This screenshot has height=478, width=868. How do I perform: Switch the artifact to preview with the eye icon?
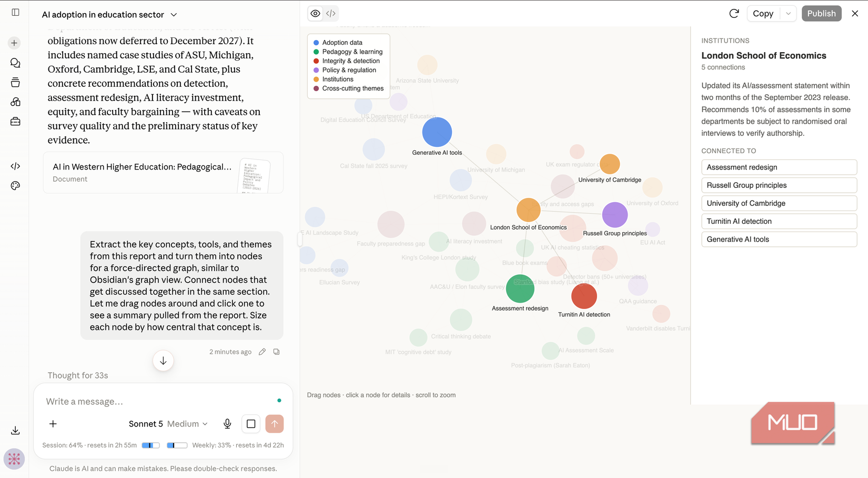coord(315,14)
